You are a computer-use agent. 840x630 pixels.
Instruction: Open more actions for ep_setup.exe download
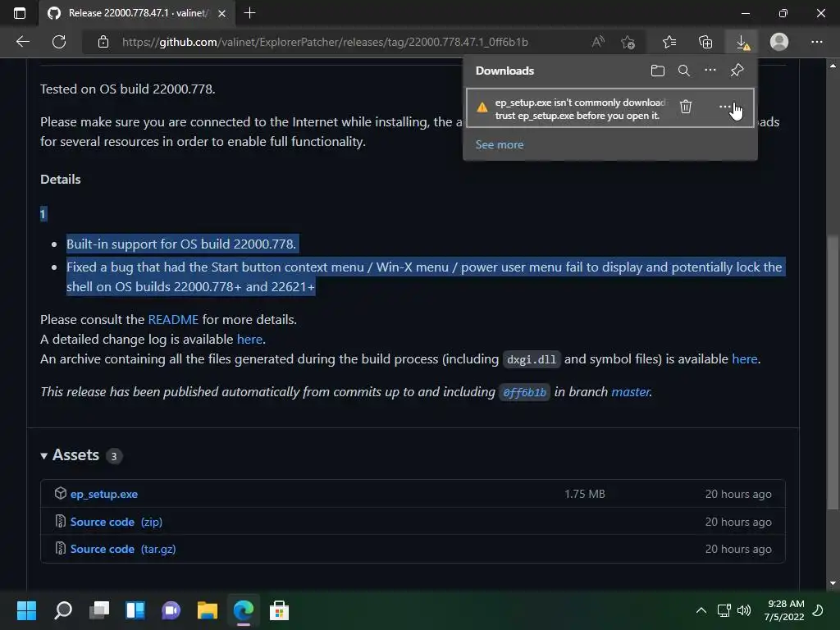pyautogui.click(x=725, y=107)
